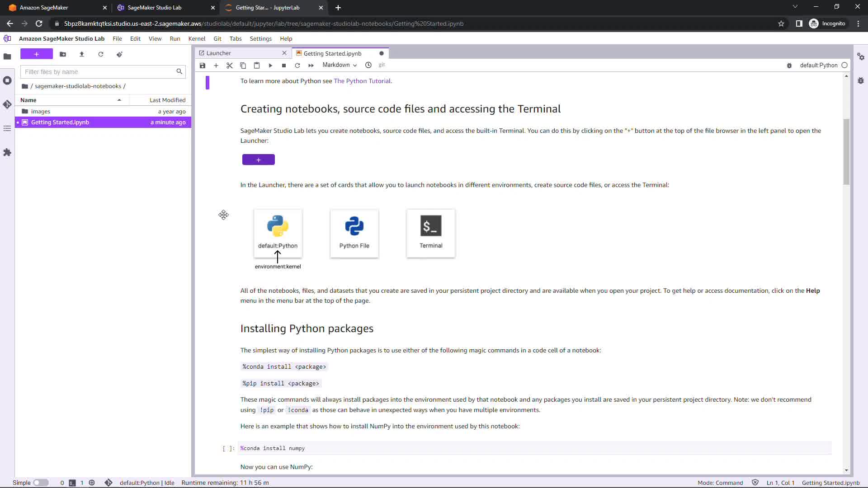Open the Extension Manager puzzle icon
Viewport: 868px width, 488px height.
pos(7,152)
